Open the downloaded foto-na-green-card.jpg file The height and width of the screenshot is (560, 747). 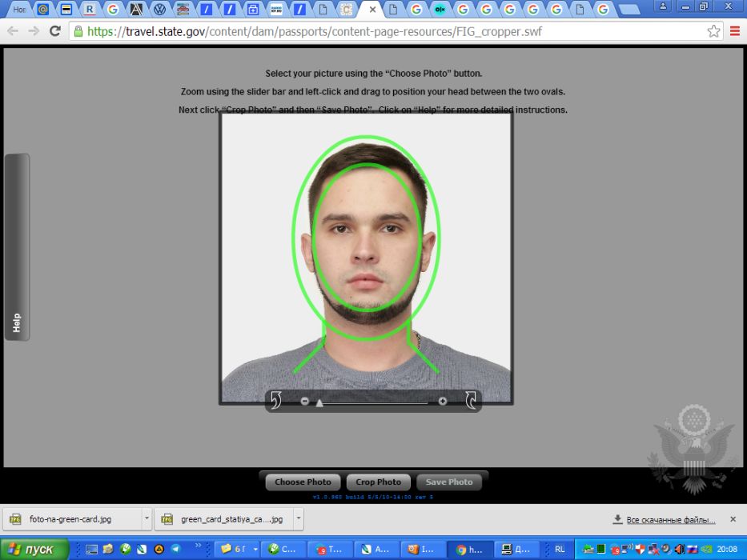[x=70, y=519]
